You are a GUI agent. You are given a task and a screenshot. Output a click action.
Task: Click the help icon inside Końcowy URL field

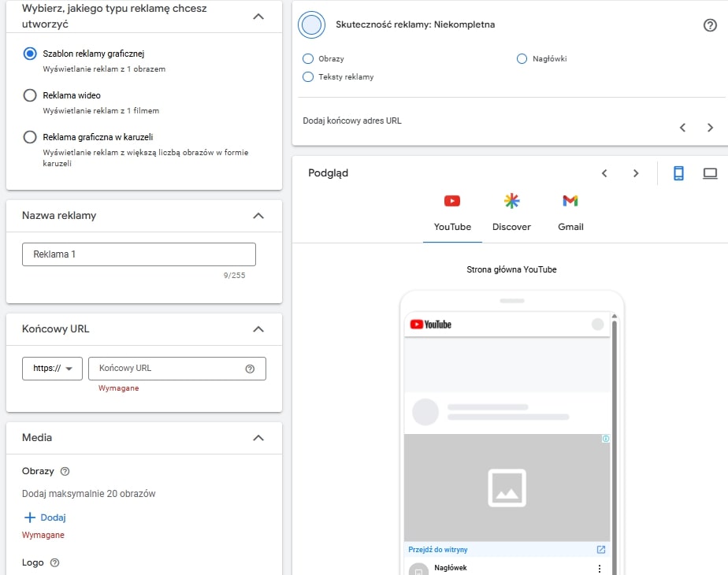pyautogui.click(x=250, y=369)
